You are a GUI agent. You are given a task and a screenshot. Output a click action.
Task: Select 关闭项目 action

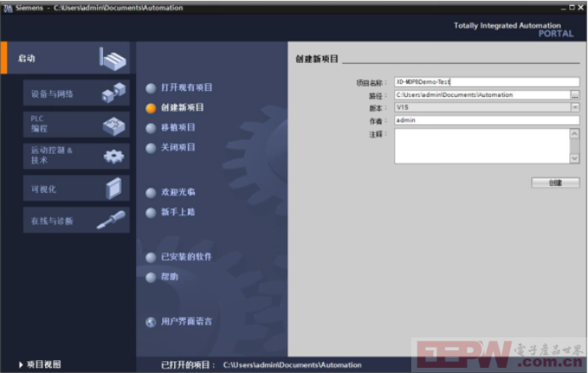click(178, 147)
